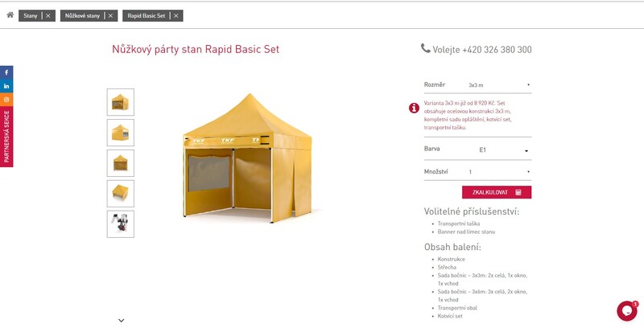This screenshot has width=644, height=328.
Task: Click the red info icon
Action: [x=414, y=108]
